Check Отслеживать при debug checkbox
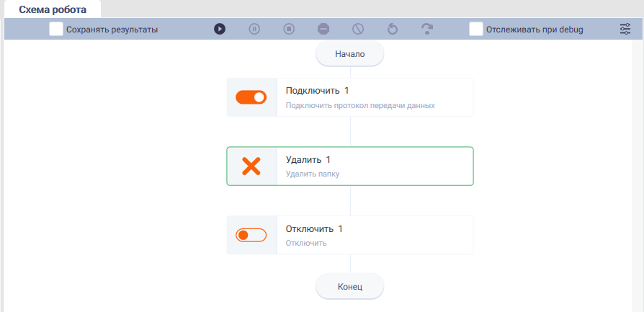This screenshot has width=644, height=312. [x=476, y=30]
